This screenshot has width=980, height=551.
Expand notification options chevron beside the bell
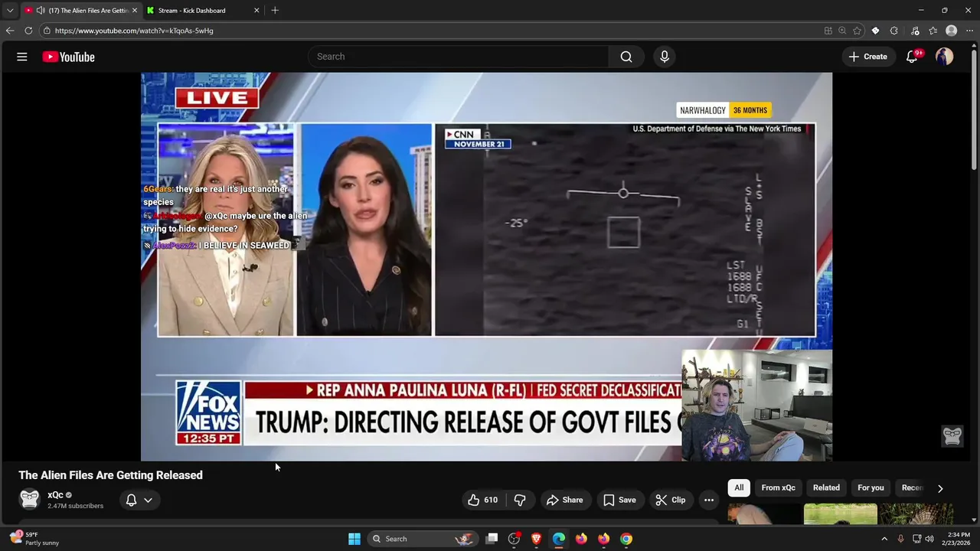(148, 500)
